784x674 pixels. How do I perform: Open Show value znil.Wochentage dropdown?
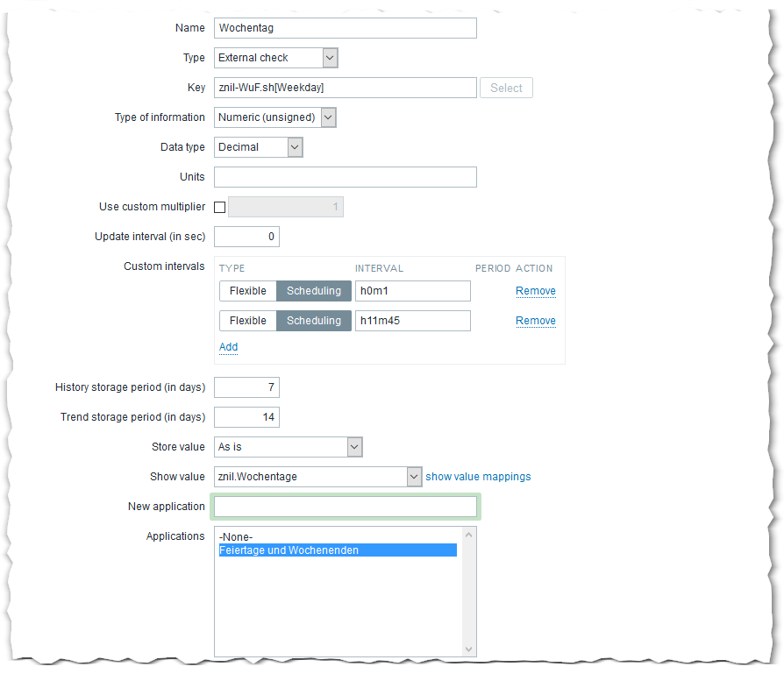[318, 477]
